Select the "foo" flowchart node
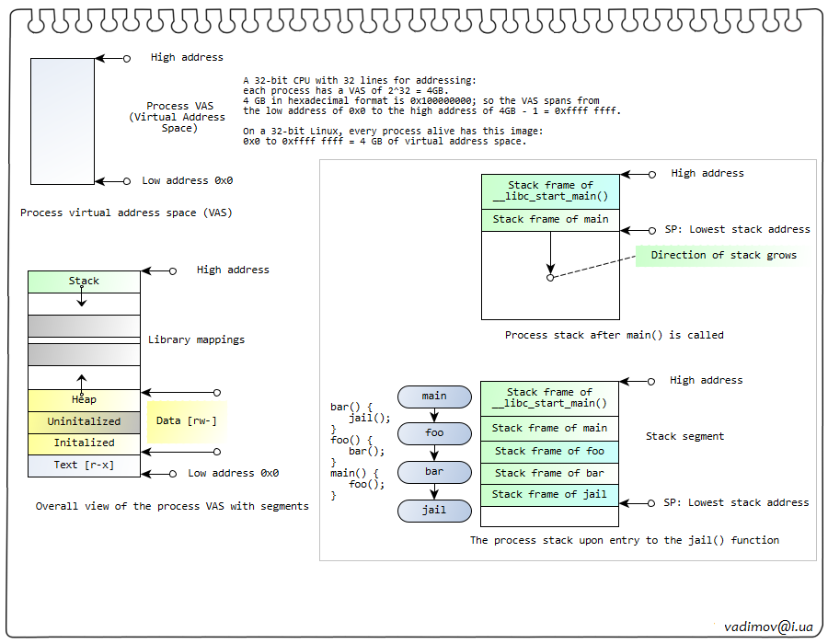The image size is (828, 644). point(434,433)
